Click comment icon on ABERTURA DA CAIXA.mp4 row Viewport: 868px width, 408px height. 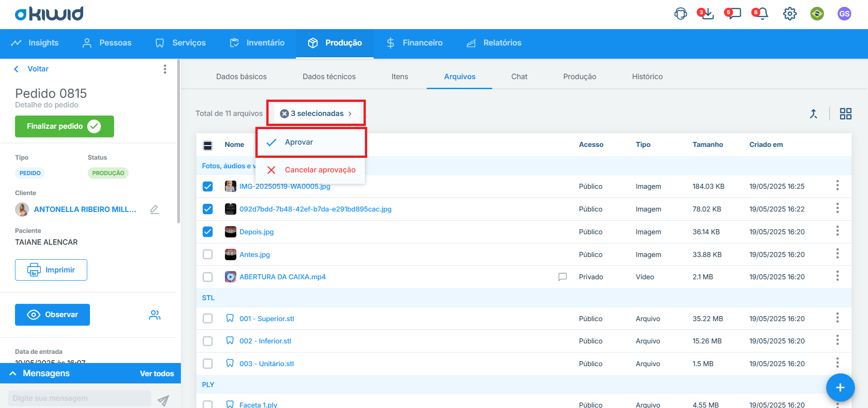click(563, 277)
